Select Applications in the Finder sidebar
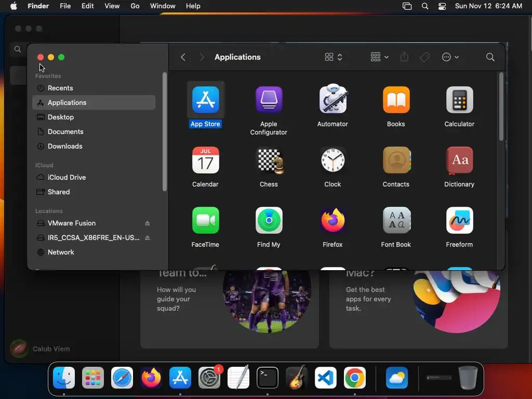 (x=94, y=102)
